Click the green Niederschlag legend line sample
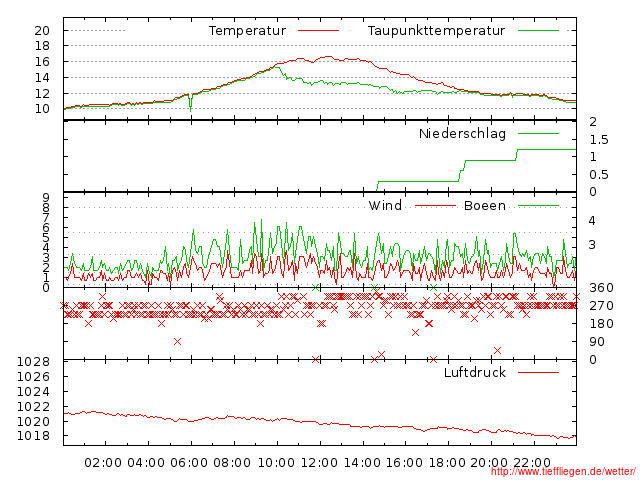This screenshot has height=480, width=640. pos(538,133)
